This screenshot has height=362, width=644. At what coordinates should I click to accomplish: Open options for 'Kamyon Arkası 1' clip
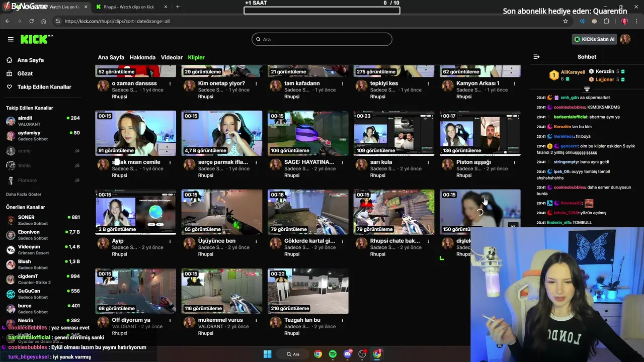tap(514, 84)
